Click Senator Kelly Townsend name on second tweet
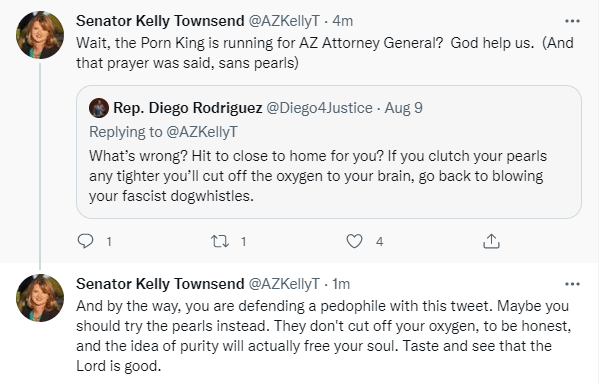 pos(160,284)
